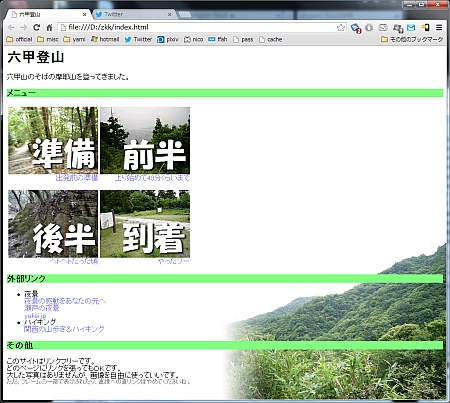Bookmark this page with star icon
Screen dimensions: 450x403
click(x=341, y=27)
